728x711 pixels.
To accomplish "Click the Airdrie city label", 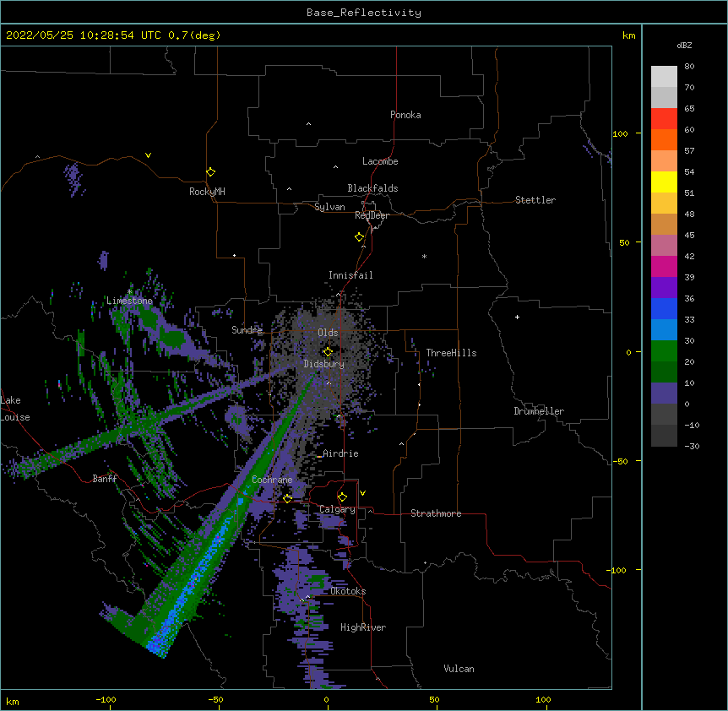I will (340, 453).
